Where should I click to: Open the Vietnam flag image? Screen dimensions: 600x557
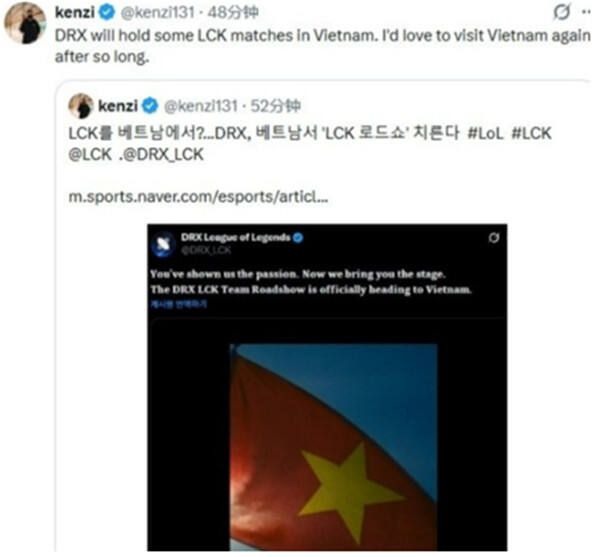coord(333,447)
